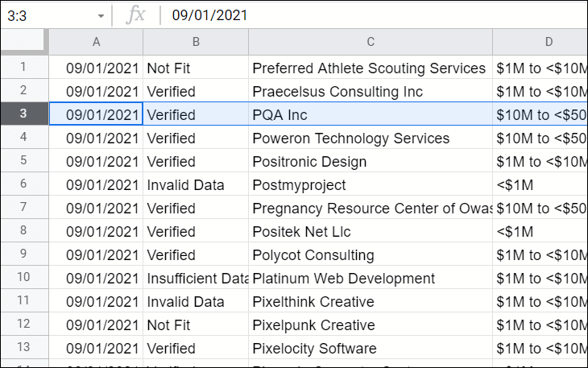Click the Not Fit cell in row 1
588x368 pixels.
(x=196, y=68)
